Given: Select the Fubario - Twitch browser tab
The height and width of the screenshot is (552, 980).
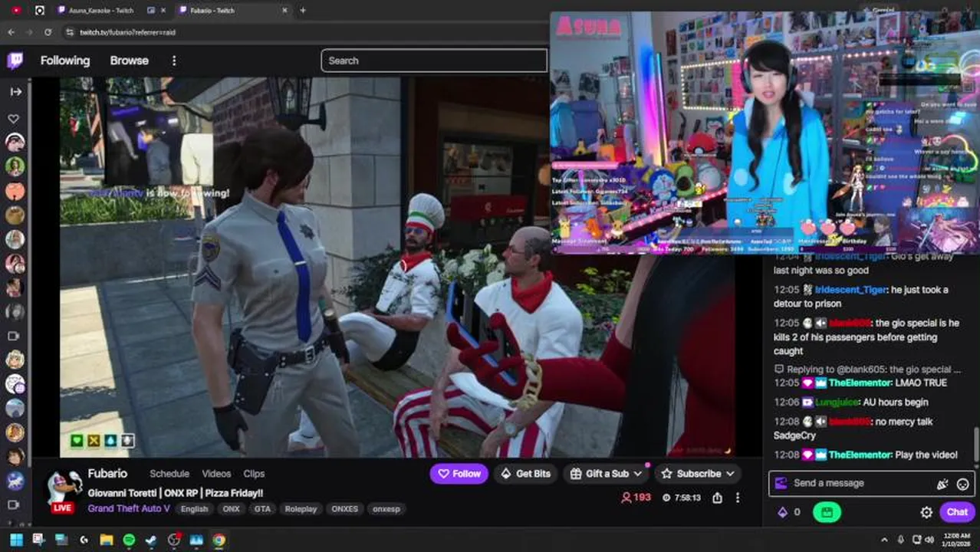Looking at the screenshot, I should [x=230, y=11].
